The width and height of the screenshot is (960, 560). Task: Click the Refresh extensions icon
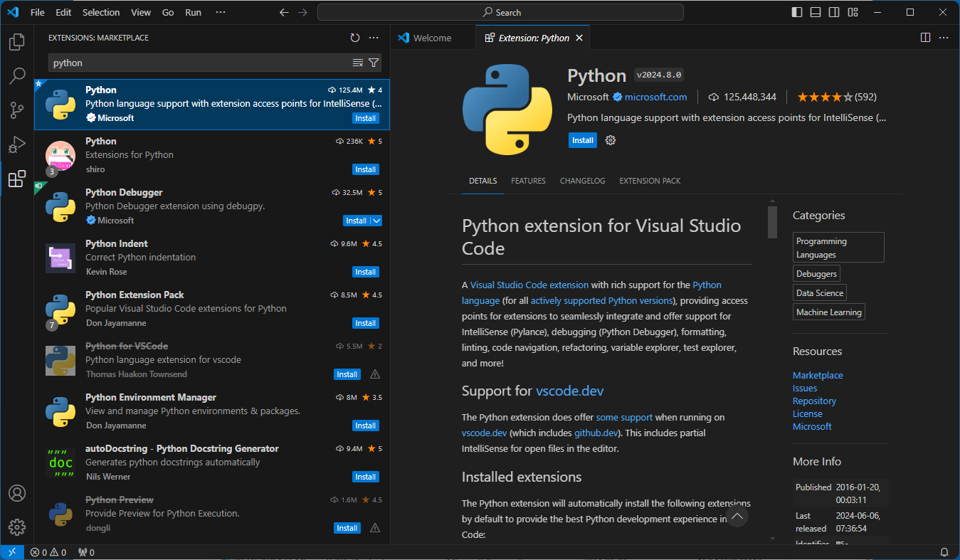(x=355, y=38)
